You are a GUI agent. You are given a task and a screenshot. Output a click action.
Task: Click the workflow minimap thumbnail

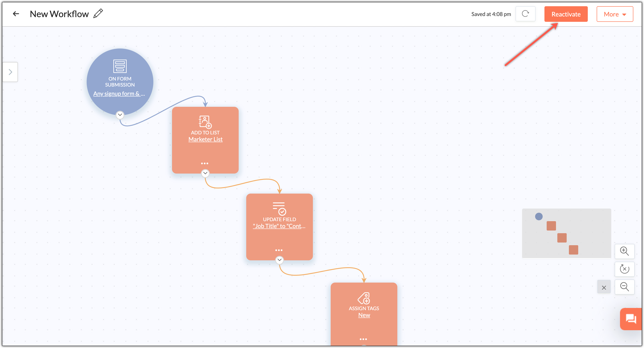pyautogui.click(x=566, y=233)
